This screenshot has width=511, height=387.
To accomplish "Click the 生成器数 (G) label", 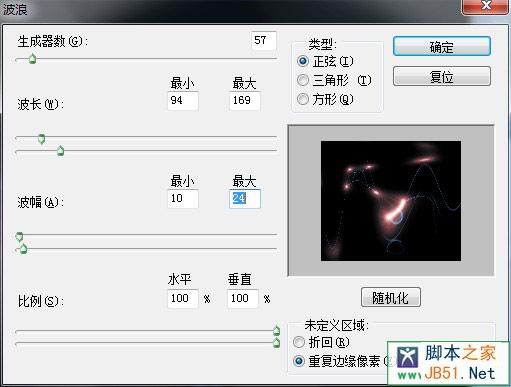I will [52, 42].
